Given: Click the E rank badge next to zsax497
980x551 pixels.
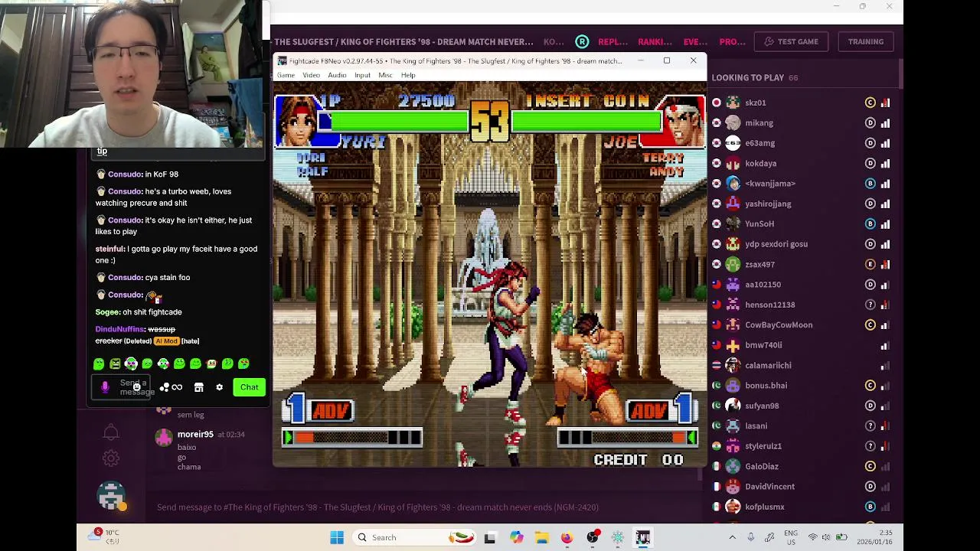Looking at the screenshot, I should [870, 264].
